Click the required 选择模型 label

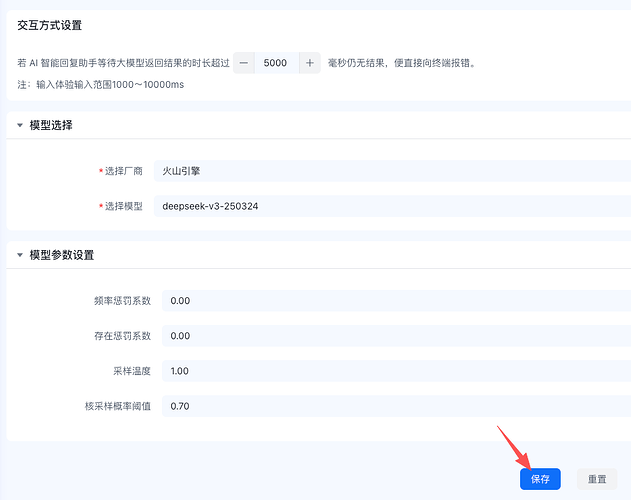tap(123, 206)
